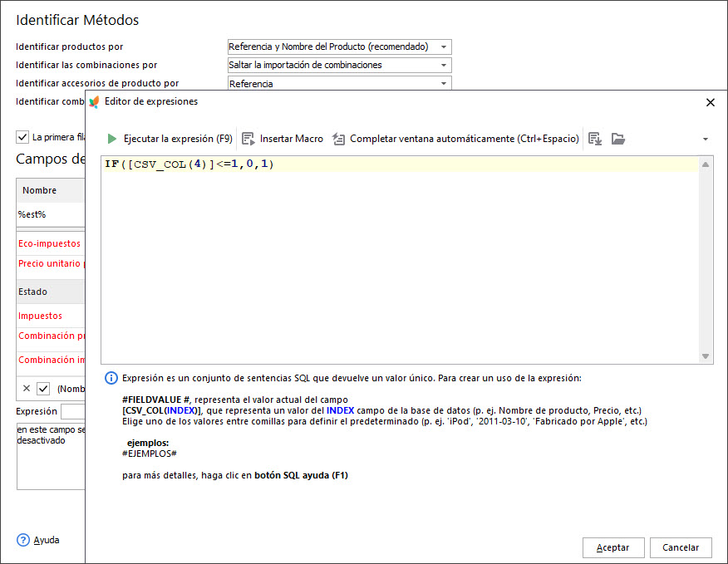Close the Editor de expresiones dialog
The height and width of the screenshot is (564, 728).
[x=711, y=102]
